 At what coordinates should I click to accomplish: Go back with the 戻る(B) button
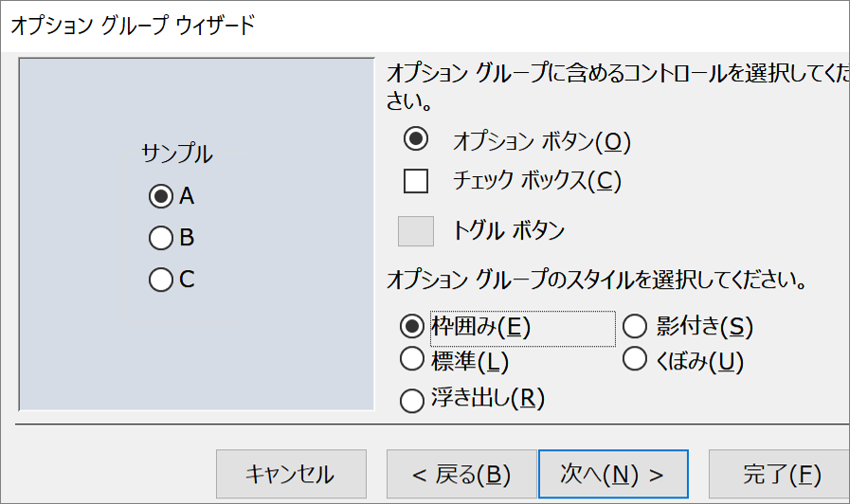[x=461, y=474]
